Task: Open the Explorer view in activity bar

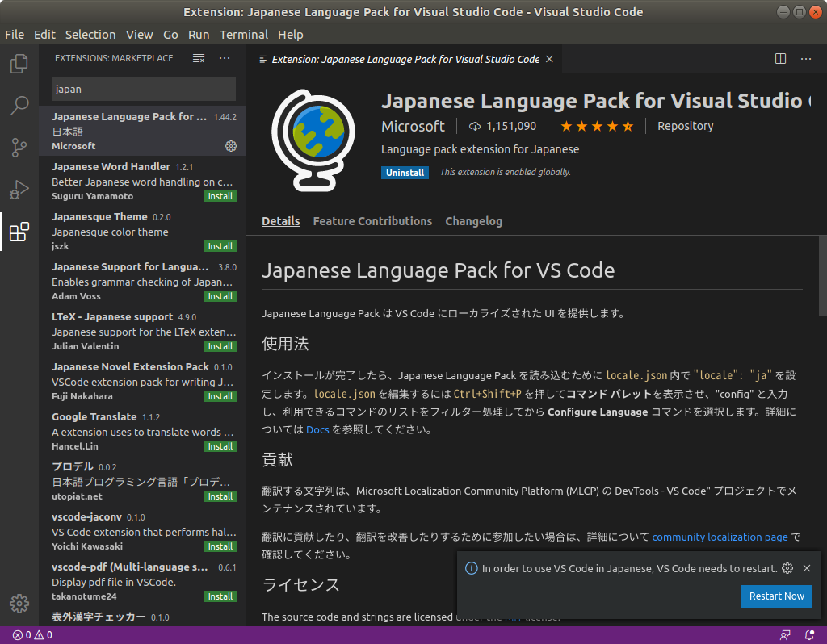Action: [x=19, y=64]
